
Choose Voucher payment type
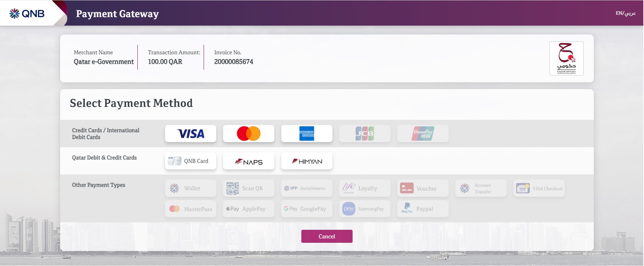(x=423, y=188)
